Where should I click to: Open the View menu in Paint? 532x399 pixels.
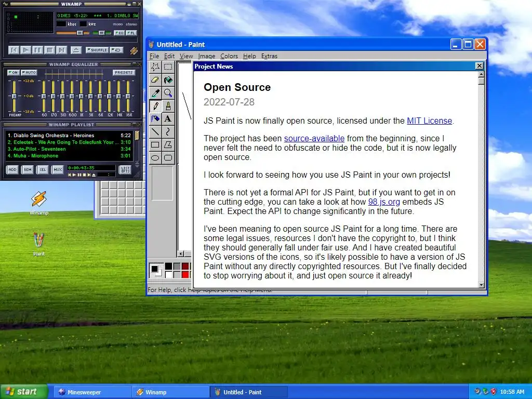187,56
